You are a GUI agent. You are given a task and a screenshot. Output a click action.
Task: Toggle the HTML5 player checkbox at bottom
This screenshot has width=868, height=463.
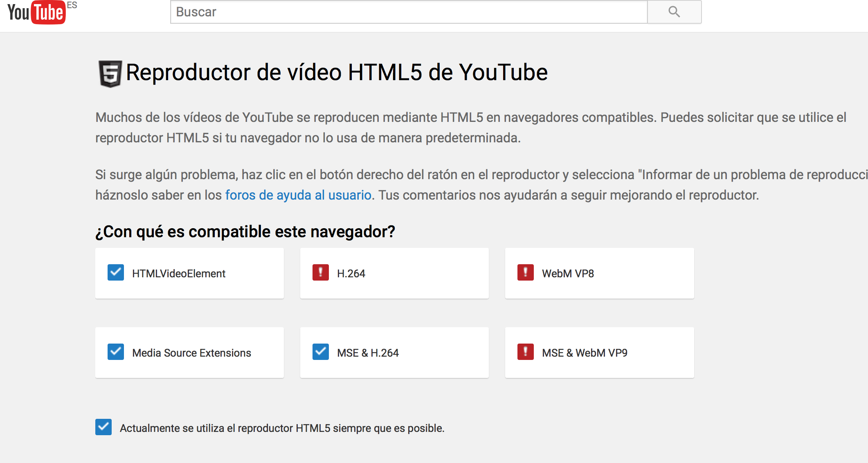[103, 427]
